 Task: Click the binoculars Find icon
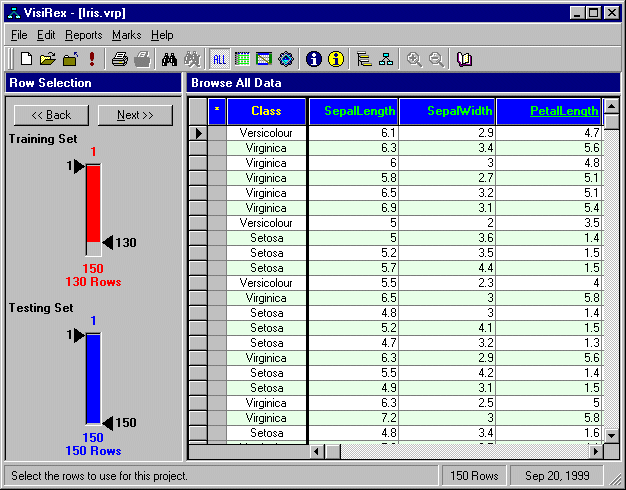click(x=169, y=59)
